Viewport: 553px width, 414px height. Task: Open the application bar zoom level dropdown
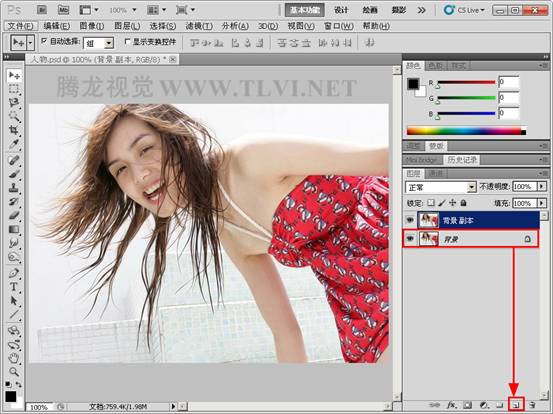click(134, 10)
